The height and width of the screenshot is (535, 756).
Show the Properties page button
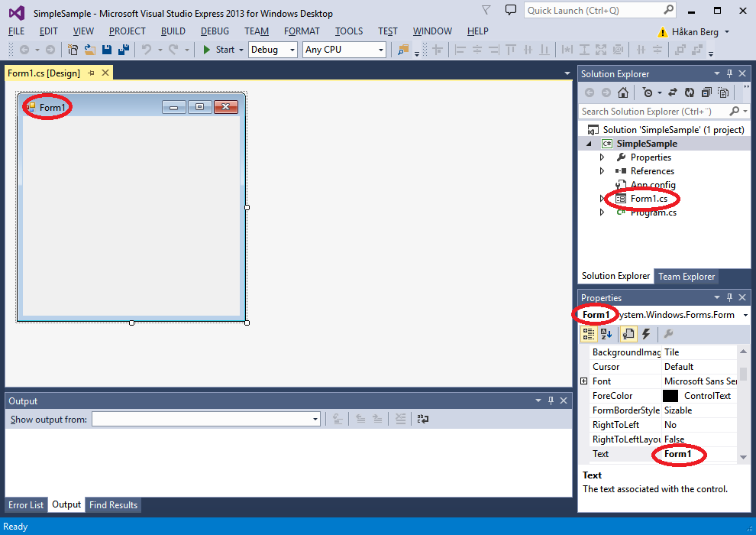628,334
